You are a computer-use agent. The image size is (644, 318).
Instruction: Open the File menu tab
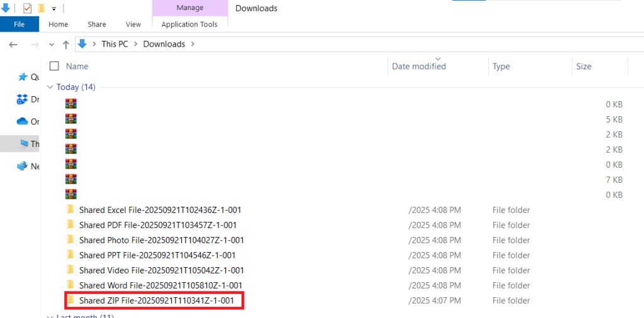[19, 25]
